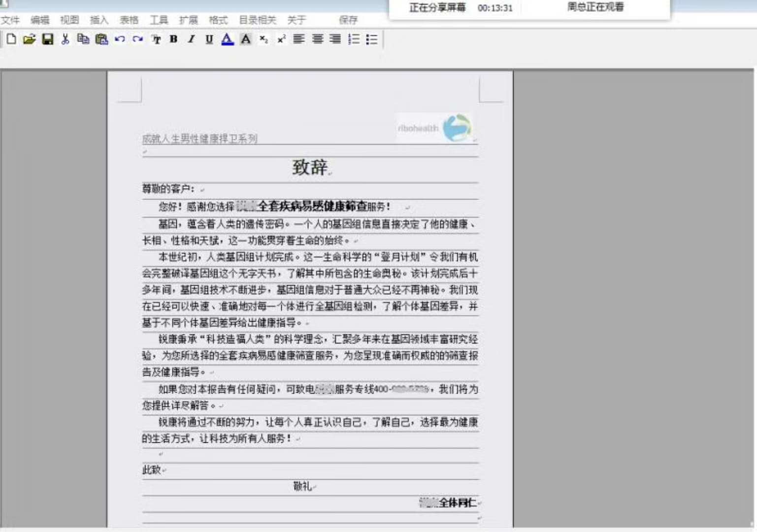Click the 保存 button in the menu bar
The width and height of the screenshot is (757, 532).
tap(348, 20)
